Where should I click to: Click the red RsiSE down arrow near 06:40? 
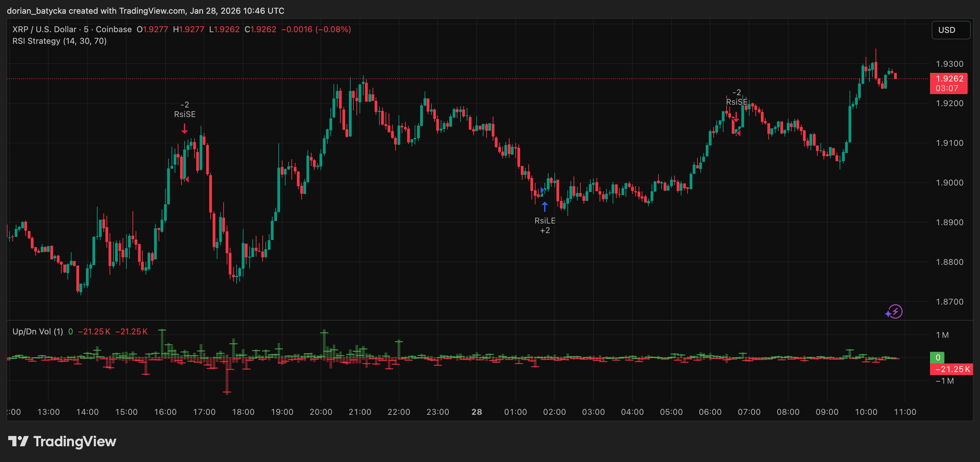coord(736,117)
